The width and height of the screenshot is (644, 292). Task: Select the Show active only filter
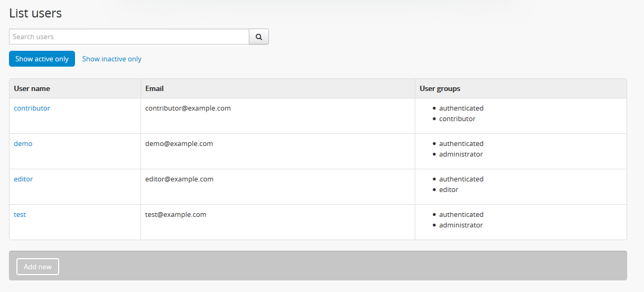point(42,59)
